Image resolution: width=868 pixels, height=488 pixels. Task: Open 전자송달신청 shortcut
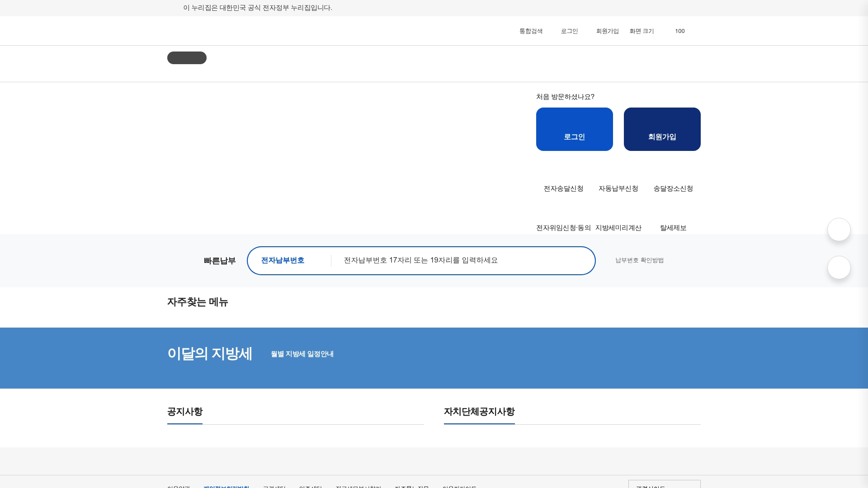click(x=563, y=188)
